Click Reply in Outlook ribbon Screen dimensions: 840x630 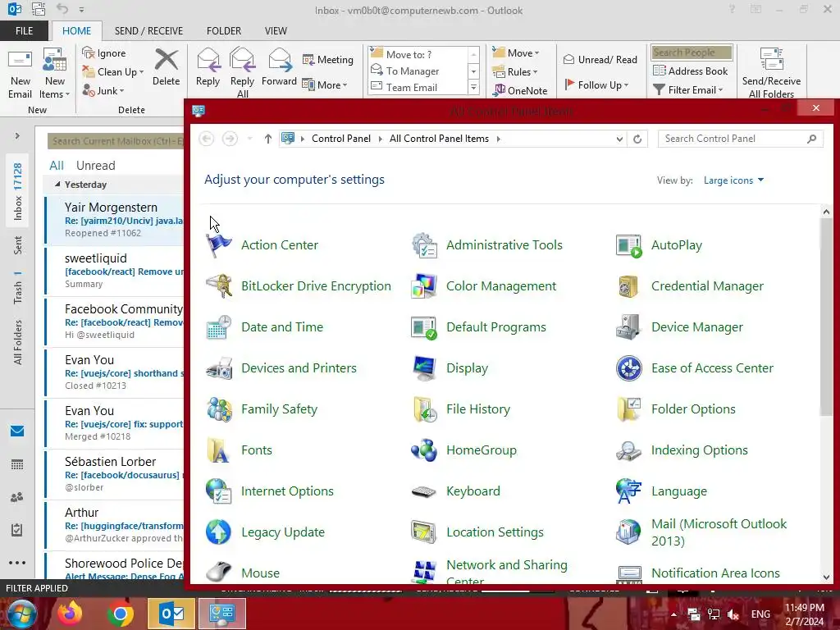[208, 67]
